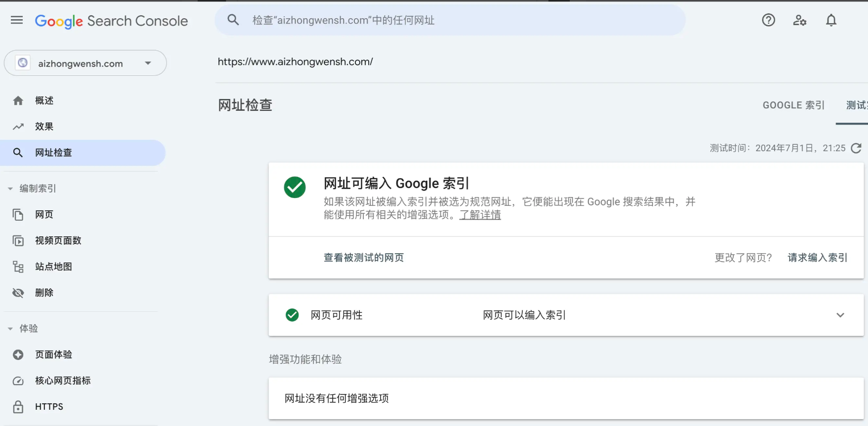This screenshot has width=868, height=426.
Task: Click 请求编入索引 button
Action: [818, 258]
